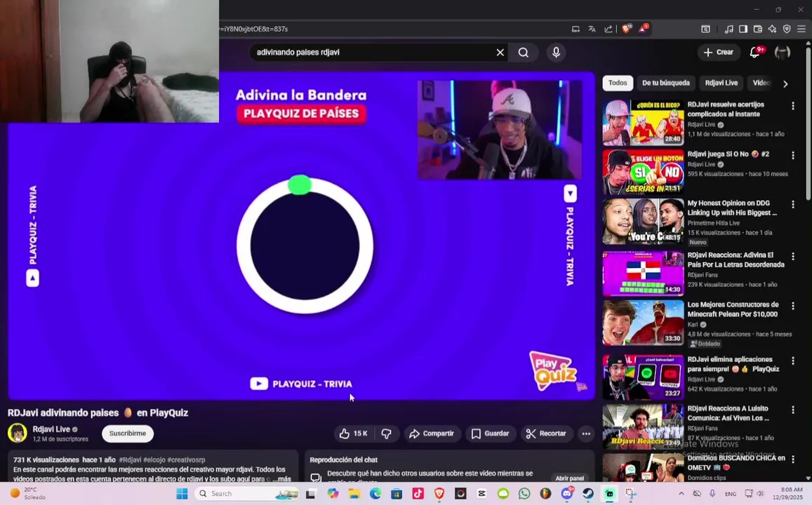Start voice search with microphone icon

click(x=556, y=53)
